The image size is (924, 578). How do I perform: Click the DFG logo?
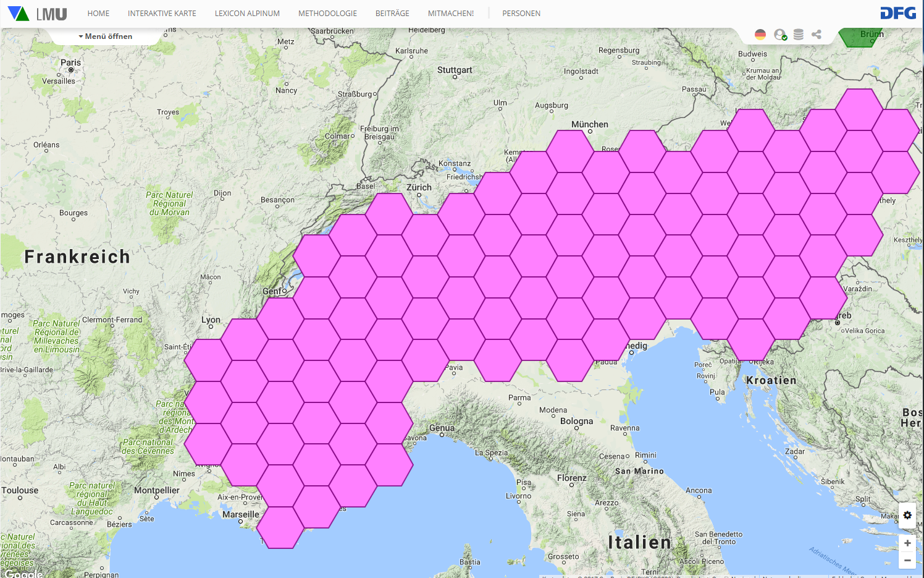pos(898,14)
